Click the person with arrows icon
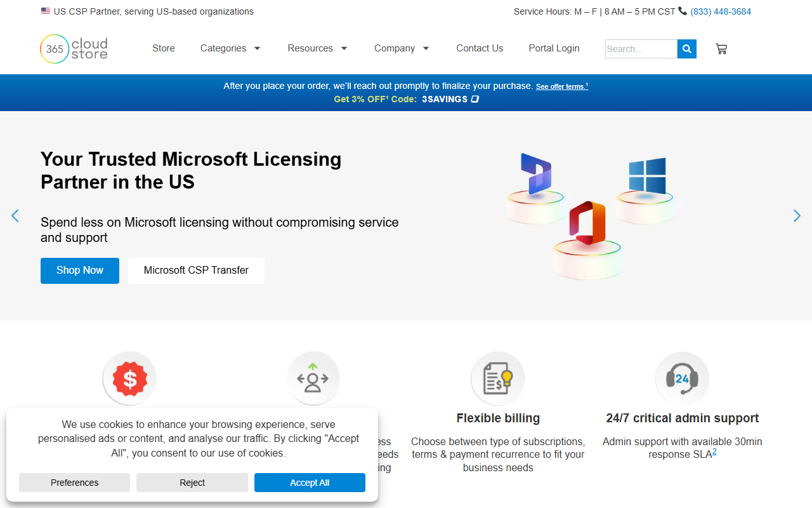 (313, 379)
